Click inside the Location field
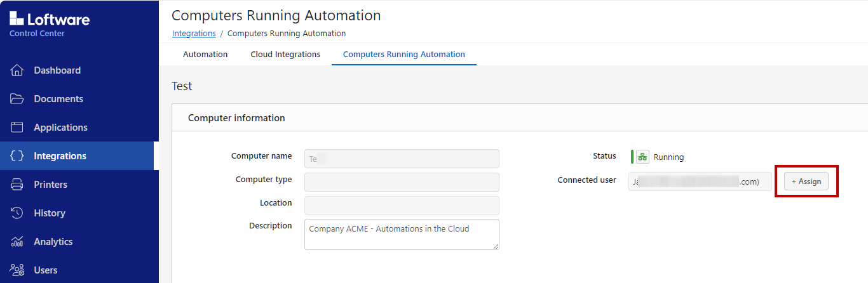 (402, 206)
